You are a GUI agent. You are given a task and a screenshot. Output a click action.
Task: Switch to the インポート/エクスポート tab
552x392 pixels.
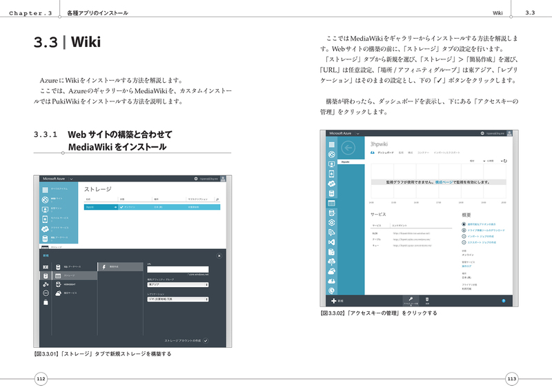[446, 153]
